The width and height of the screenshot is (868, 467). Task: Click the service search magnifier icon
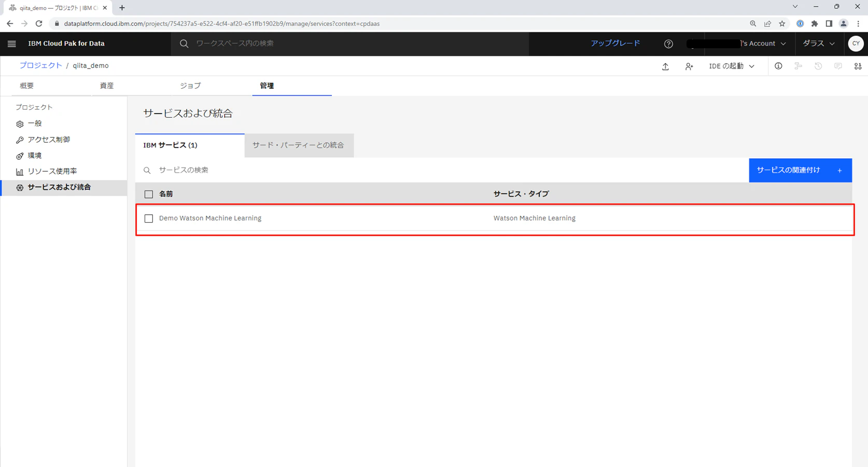coord(147,170)
